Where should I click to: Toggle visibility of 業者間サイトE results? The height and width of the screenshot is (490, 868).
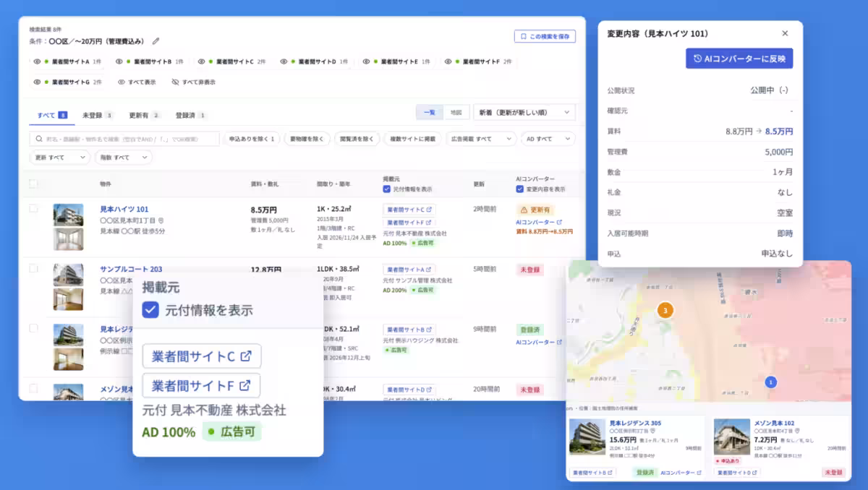coord(367,62)
